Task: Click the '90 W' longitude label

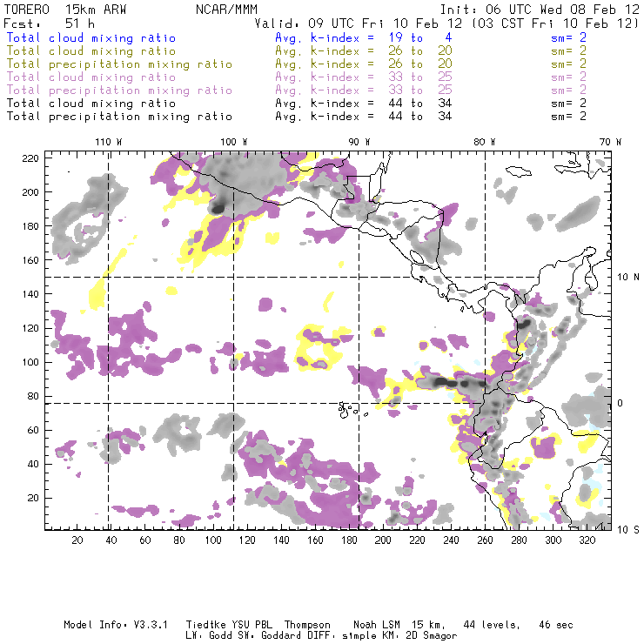Action: tap(359, 142)
